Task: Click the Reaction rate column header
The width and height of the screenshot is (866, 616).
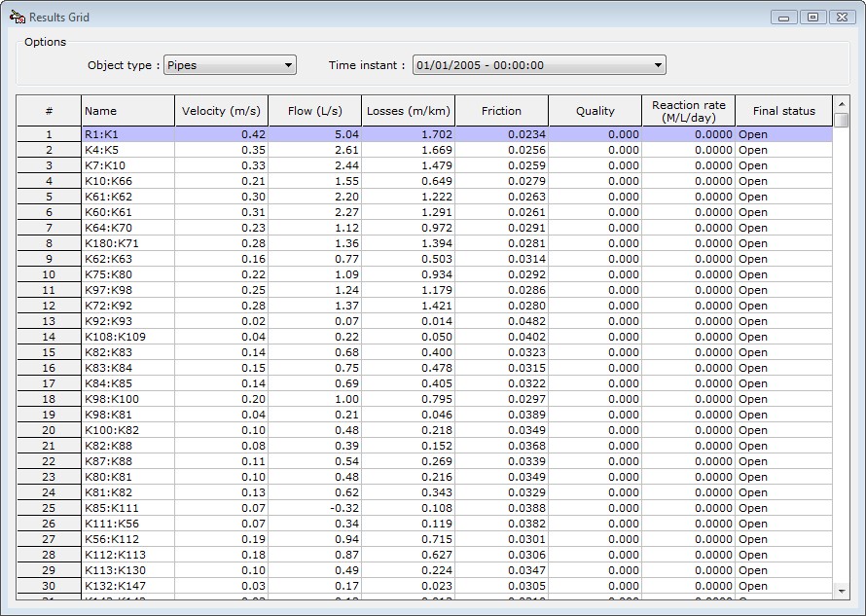Action: tap(688, 111)
